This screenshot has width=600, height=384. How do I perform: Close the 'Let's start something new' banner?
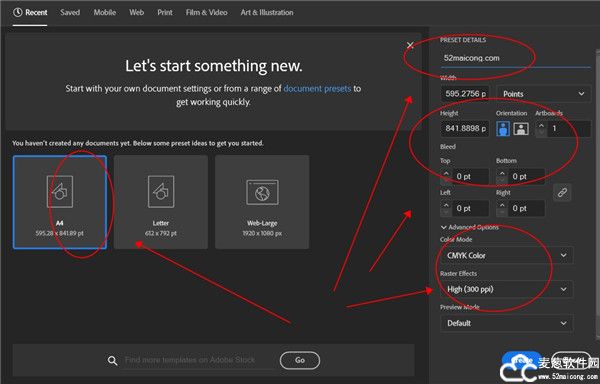point(410,46)
